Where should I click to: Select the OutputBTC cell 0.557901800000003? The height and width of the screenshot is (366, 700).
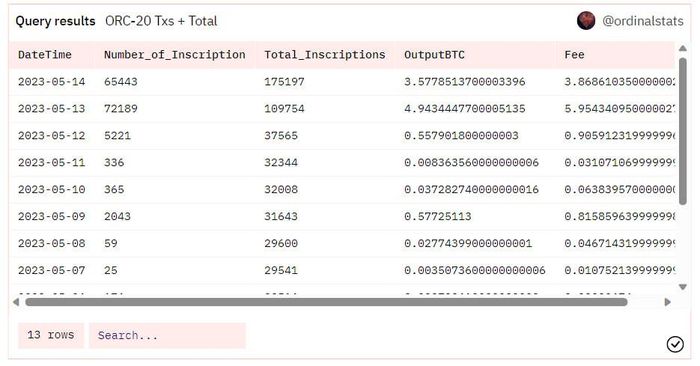click(x=462, y=136)
